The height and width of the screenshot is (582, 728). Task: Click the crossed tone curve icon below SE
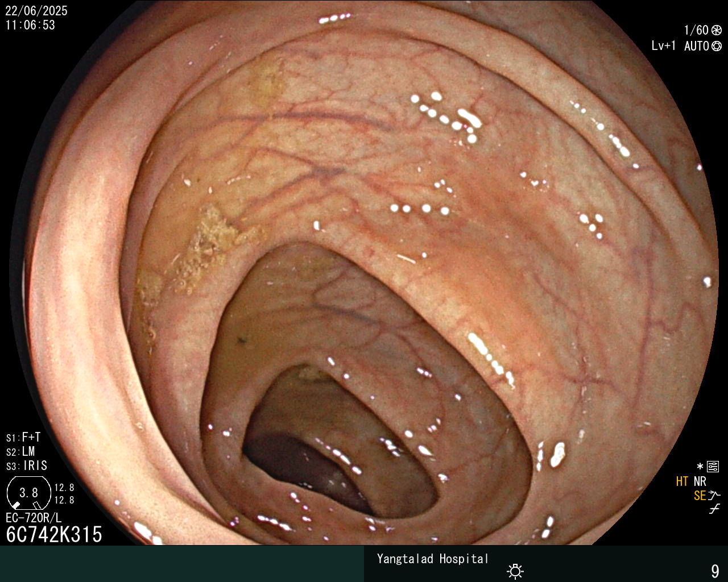point(714,509)
